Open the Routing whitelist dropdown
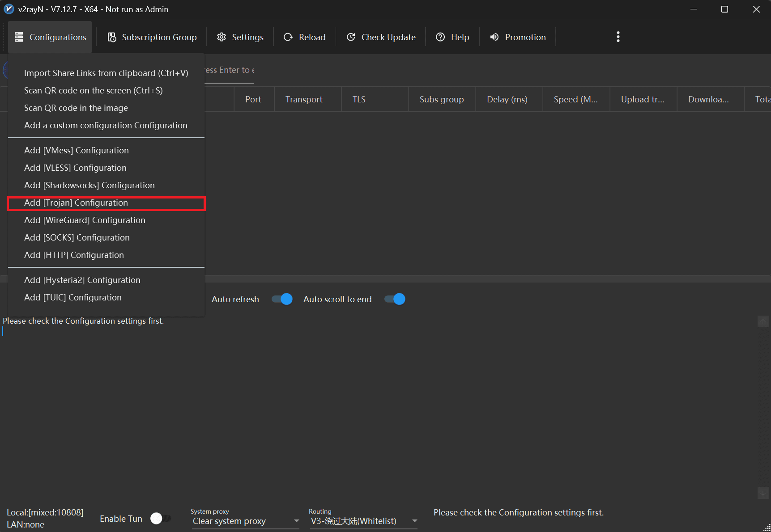This screenshot has width=771, height=532. pyautogui.click(x=414, y=521)
